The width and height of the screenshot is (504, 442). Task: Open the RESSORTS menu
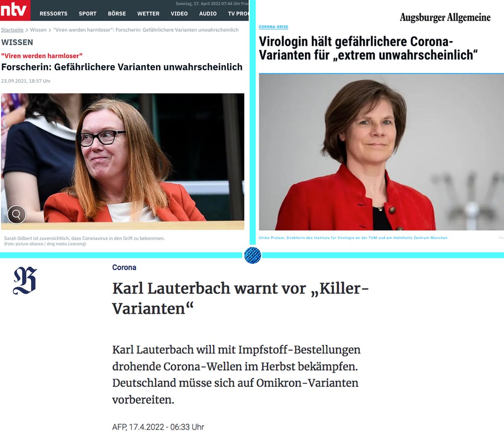[54, 13]
